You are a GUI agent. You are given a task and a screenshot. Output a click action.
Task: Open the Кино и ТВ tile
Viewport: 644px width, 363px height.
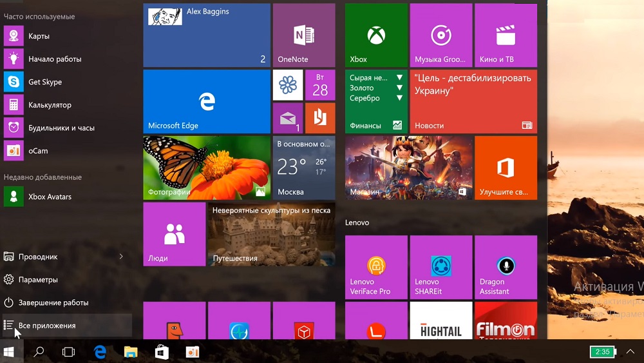(x=506, y=35)
